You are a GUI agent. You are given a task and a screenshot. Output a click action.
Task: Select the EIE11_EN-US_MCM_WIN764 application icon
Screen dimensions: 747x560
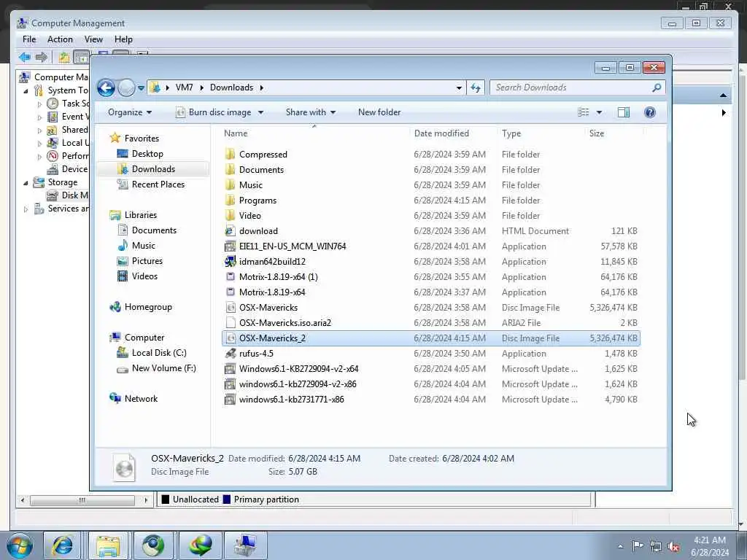click(230, 246)
